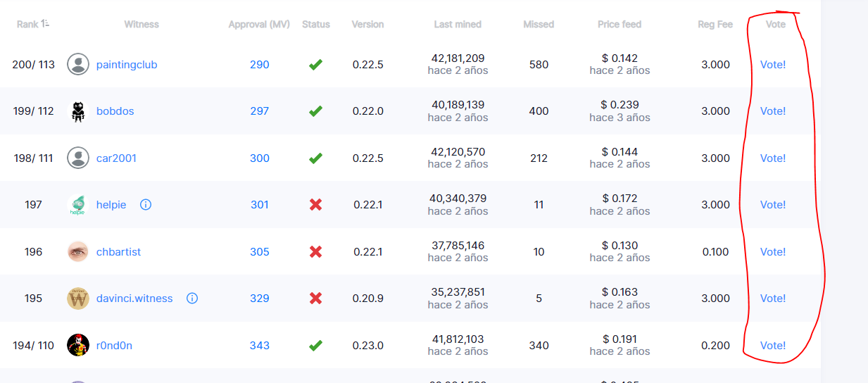Click the paintingclub default avatar icon
This screenshot has height=383, width=868.
tap(78, 65)
